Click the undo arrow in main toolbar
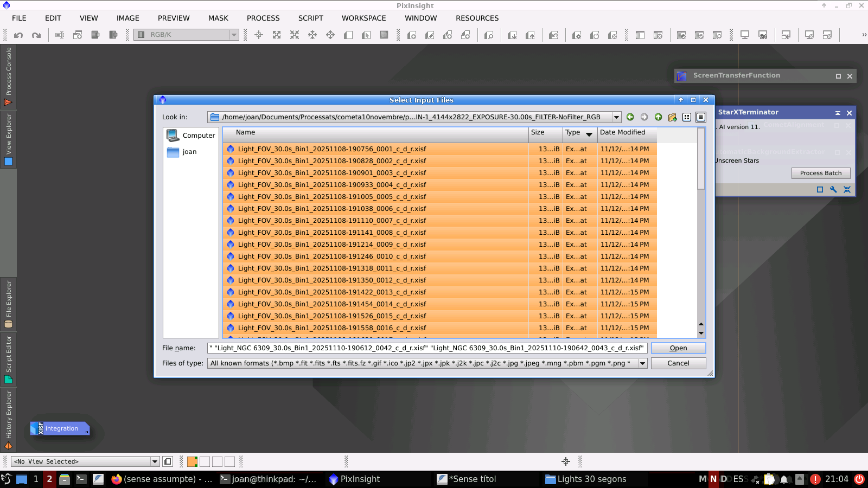868x488 pixels. tap(18, 35)
